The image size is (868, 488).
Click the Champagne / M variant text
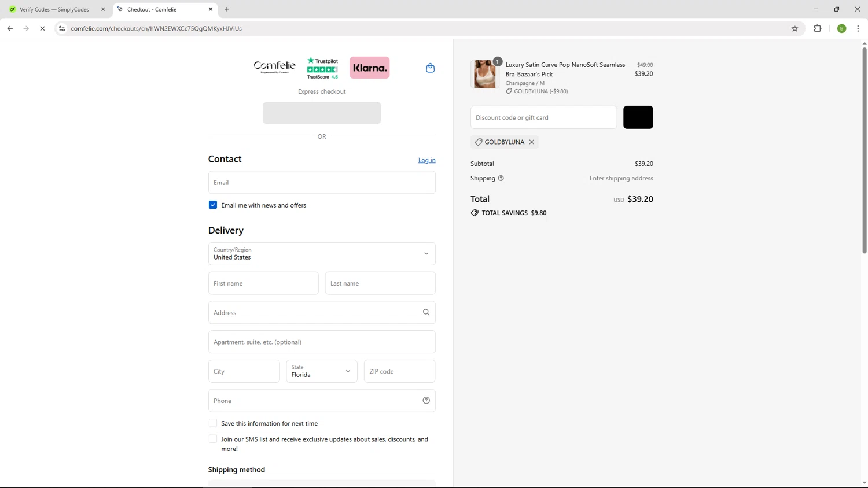pyautogui.click(x=525, y=83)
